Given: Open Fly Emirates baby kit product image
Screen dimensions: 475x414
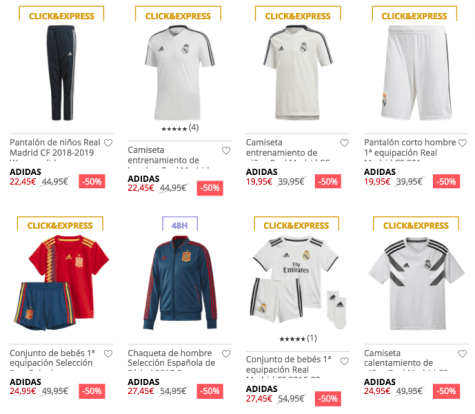Looking at the screenshot, I should click(x=298, y=283).
